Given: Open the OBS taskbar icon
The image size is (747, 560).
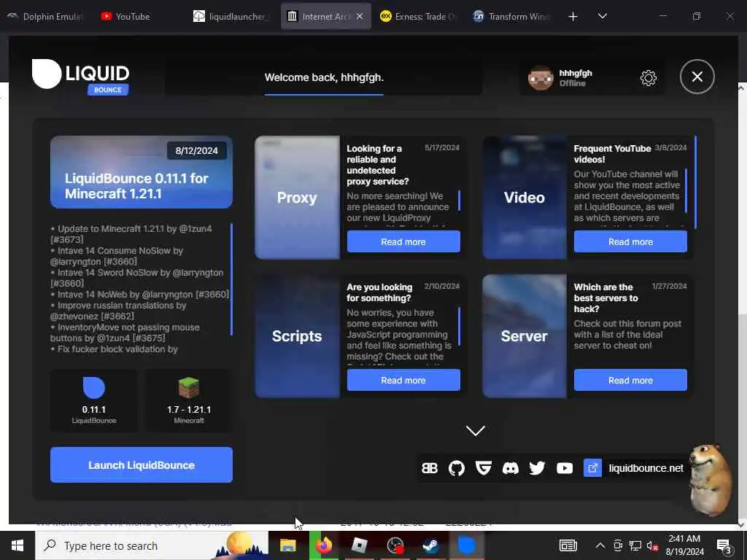Looking at the screenshot, I should [x=395, y=545].
